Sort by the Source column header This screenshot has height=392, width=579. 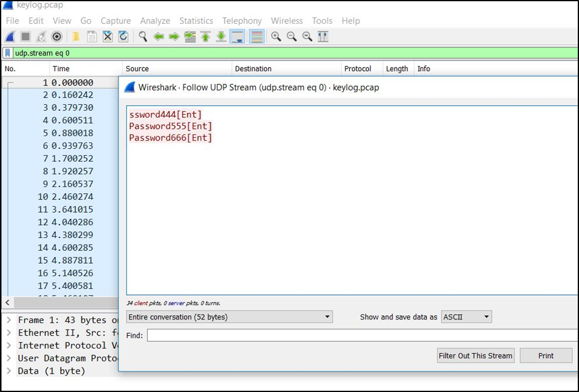177,69
